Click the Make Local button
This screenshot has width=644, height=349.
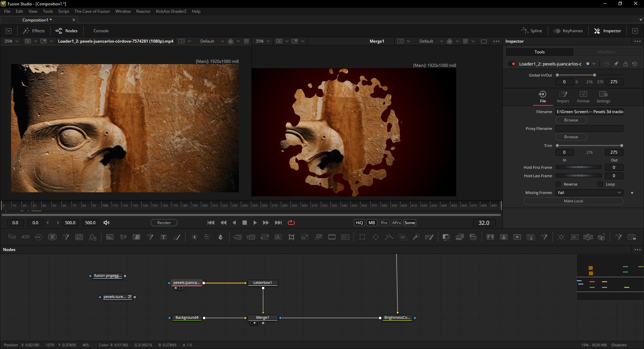pyautogui.click(x=573, y=201)
